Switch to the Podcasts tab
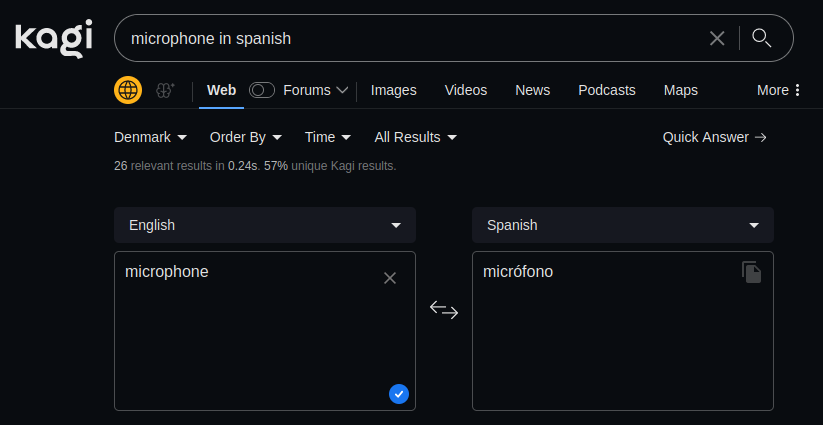The image size is (823, 425). (606, 90)
